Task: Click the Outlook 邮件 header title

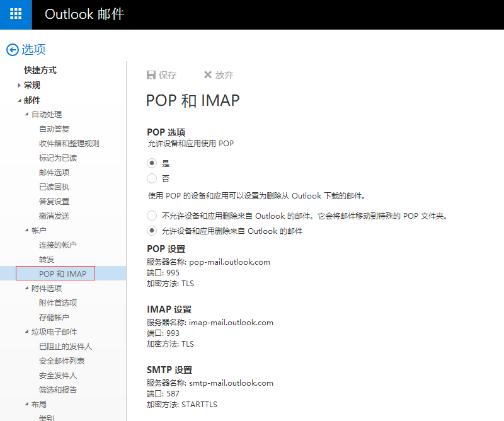Action: [x=84, y=14]
